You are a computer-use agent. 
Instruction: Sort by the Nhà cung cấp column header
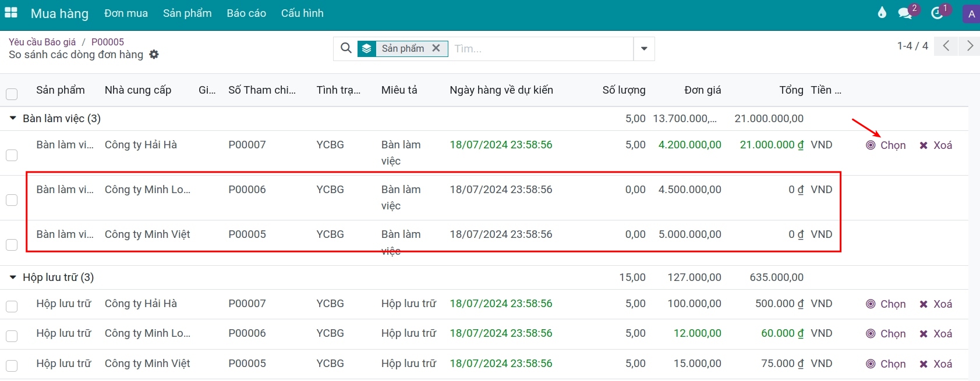tap(138, 90)
